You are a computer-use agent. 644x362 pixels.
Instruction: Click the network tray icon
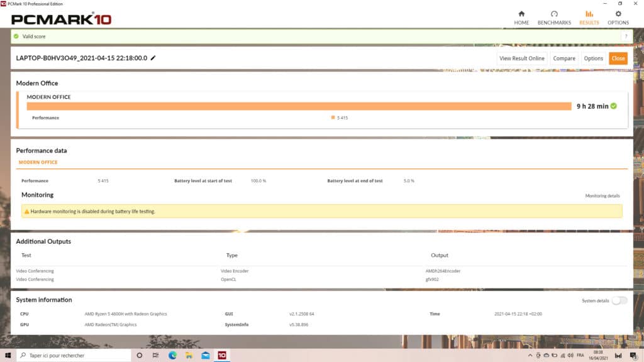tap(563, 356)
